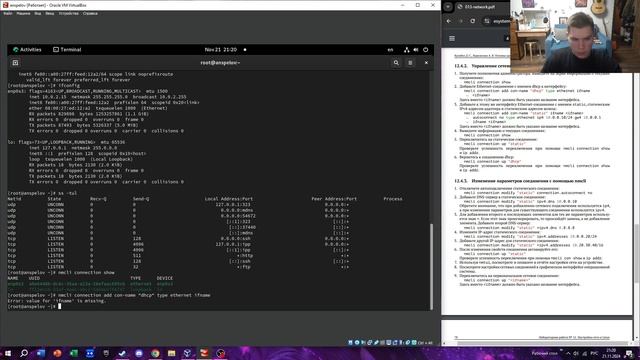Image resolution: width=640 pixels, height=360 pixels.
Task: Click the 'ss -tul' command line
Action: tap(42, 193)
